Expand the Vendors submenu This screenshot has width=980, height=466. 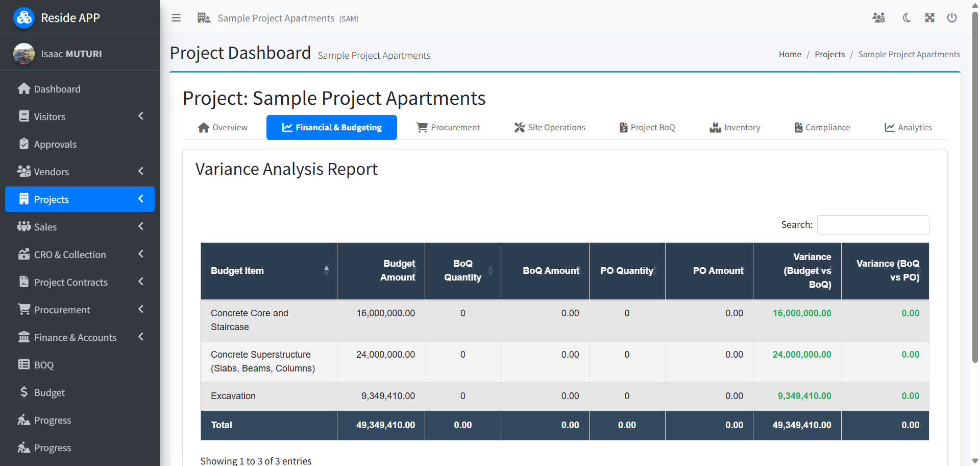141,171
